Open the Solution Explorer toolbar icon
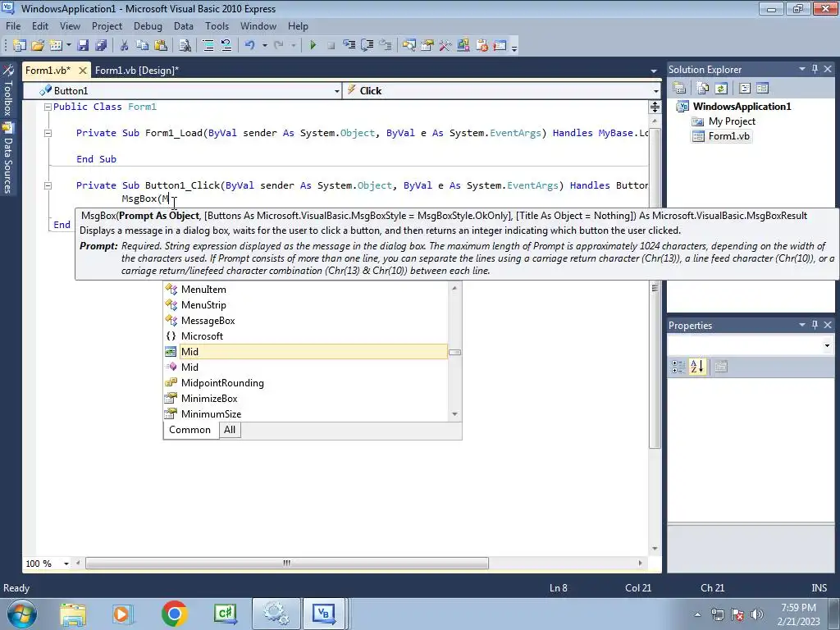This screenshot has width=840, height=630. [x=409, y=46]
